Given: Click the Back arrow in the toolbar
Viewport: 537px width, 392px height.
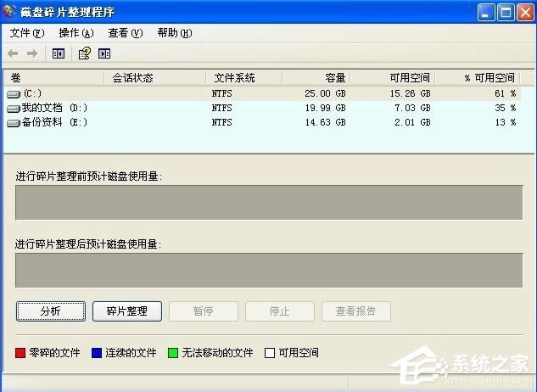Looking at the screenshot, I should (x=14, y=53).
